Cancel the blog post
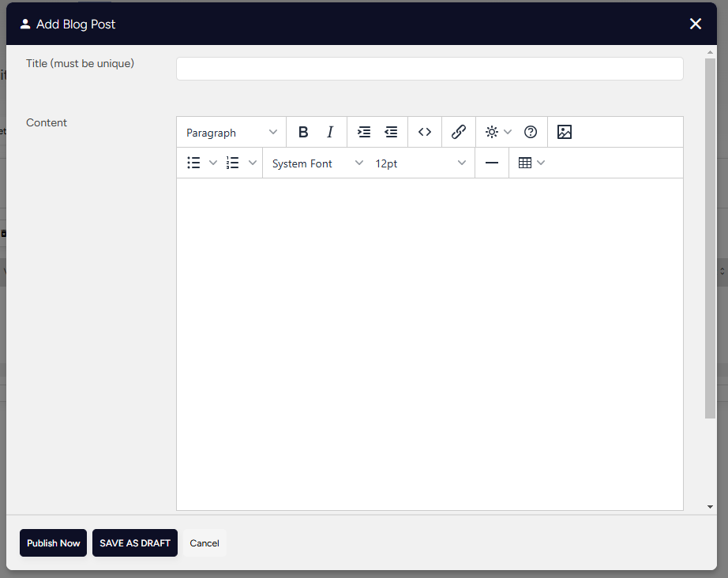 tap(205, 542)
